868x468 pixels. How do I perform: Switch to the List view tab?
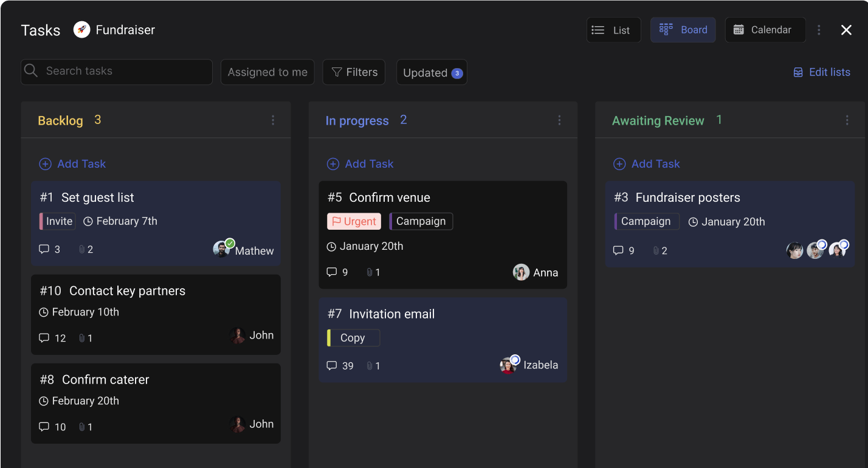click(x=613, y=30)
